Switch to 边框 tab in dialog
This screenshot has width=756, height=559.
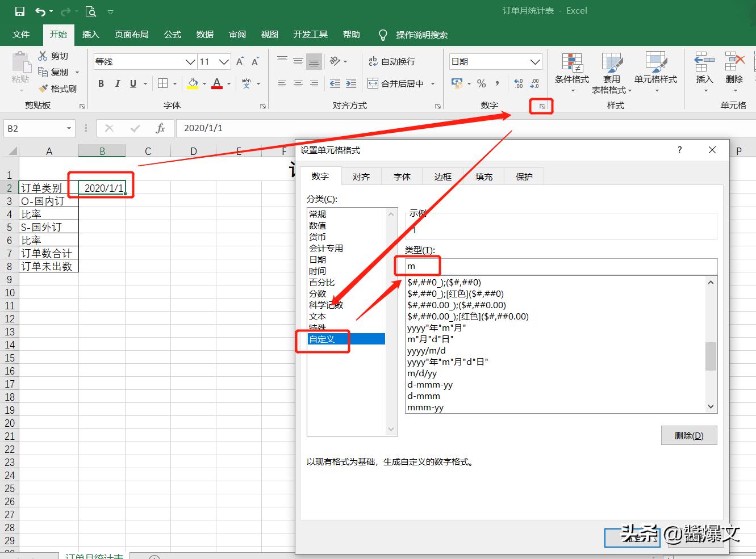point(443,176)
